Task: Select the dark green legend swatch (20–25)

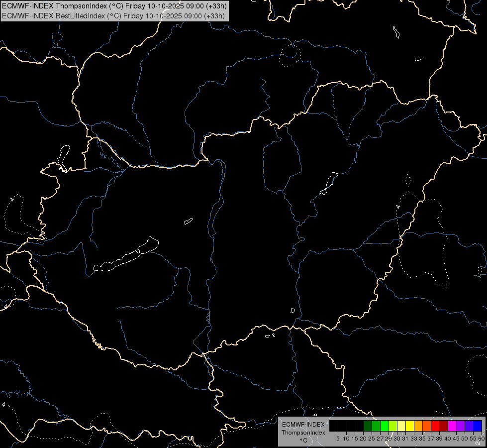Action: pyautogui.click(x=368, y=426)
